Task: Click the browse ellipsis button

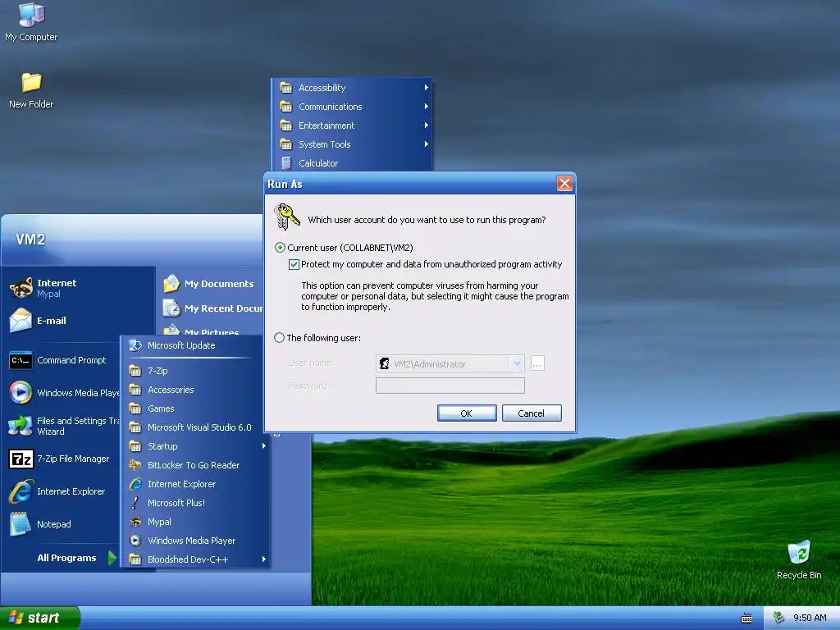Action: pos(537,363)
